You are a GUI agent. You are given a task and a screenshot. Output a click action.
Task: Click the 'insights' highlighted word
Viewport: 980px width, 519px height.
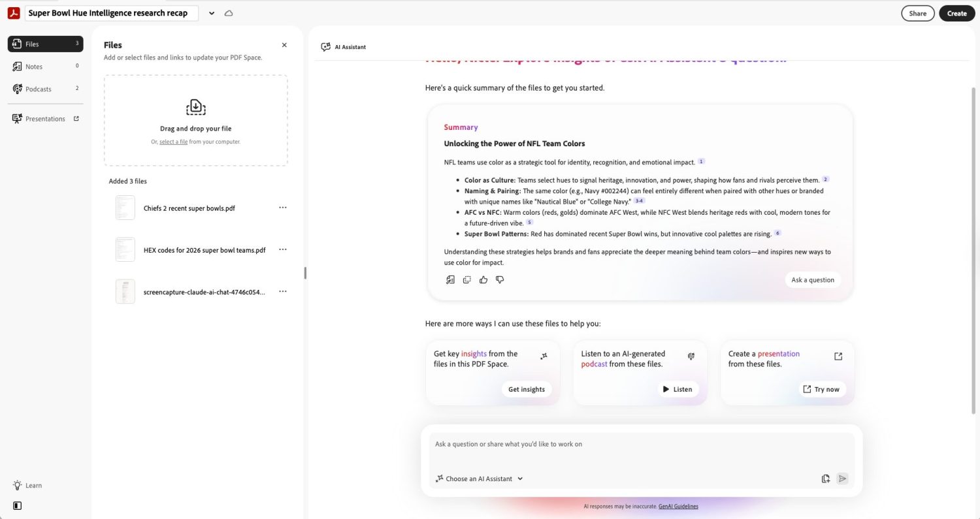pos(474,354)
